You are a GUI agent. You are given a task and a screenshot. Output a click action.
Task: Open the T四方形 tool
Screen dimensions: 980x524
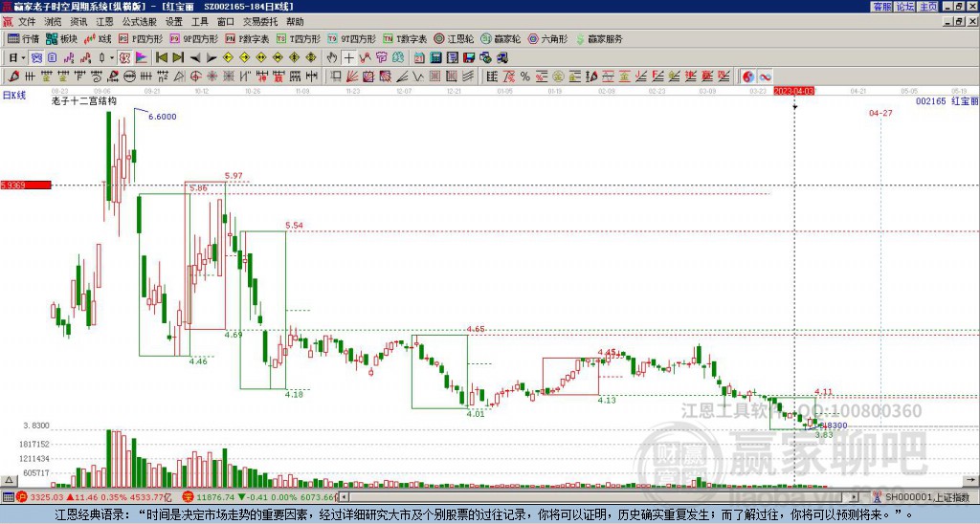click(x=299, y=38)
